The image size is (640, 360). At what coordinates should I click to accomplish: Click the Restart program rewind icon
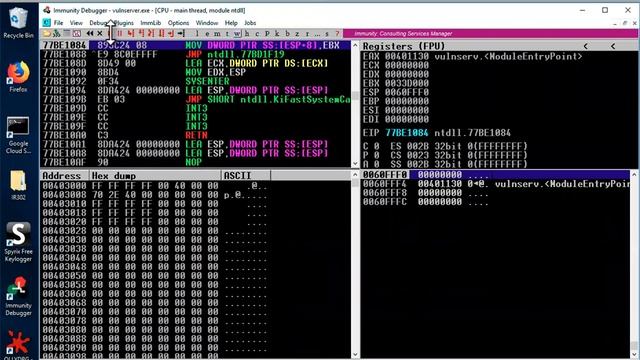pyautogui.click(x=90, y=33)
